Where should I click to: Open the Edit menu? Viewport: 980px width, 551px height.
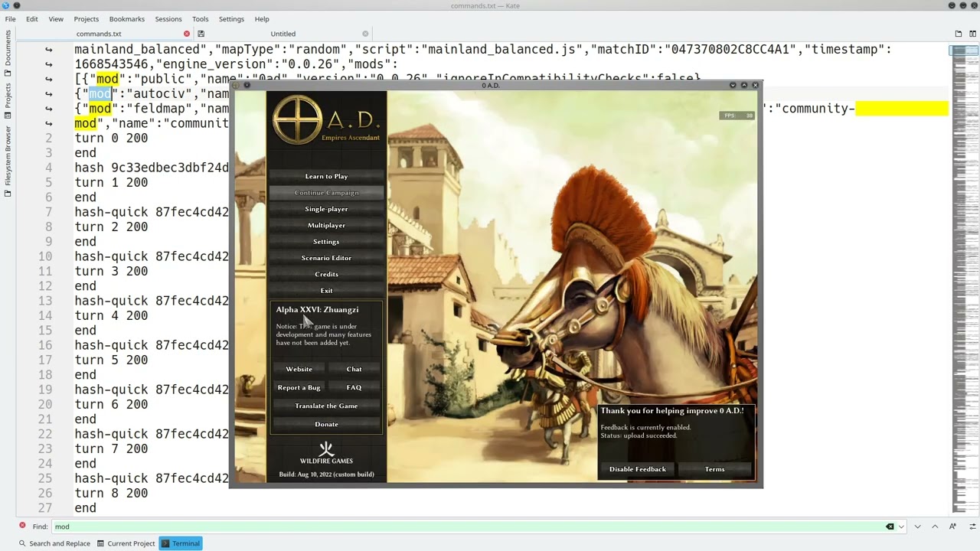click(x=32, y=19)
